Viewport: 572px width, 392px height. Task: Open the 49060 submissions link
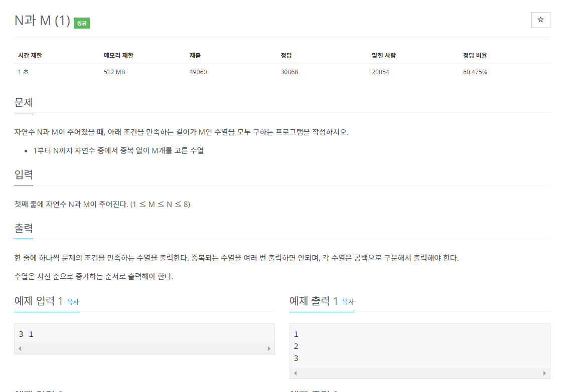pyautogui.click(x=198, y=72)
